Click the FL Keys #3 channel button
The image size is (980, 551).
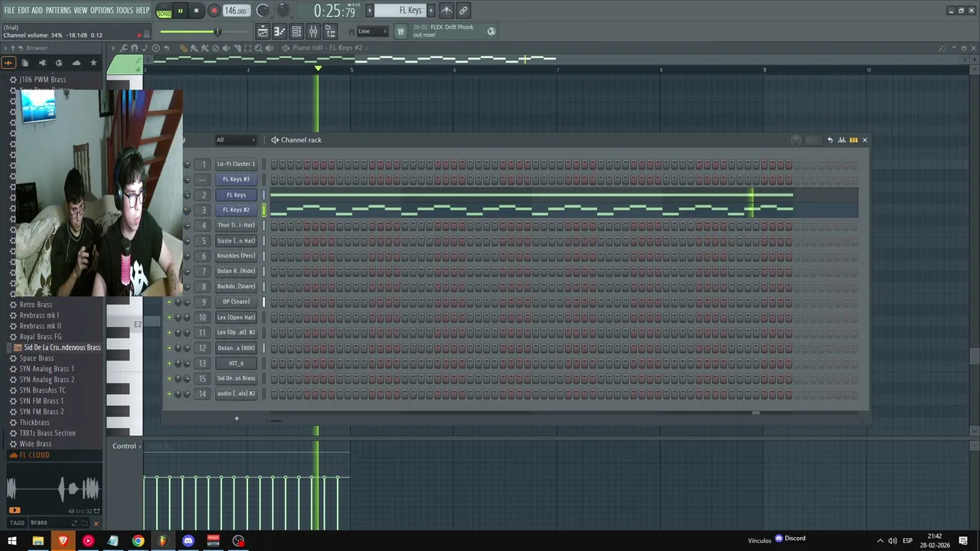click(236, 179)
